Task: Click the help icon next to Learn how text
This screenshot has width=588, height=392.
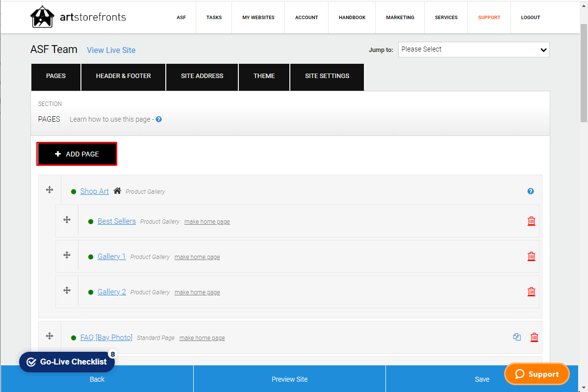Action: (158, 119)
